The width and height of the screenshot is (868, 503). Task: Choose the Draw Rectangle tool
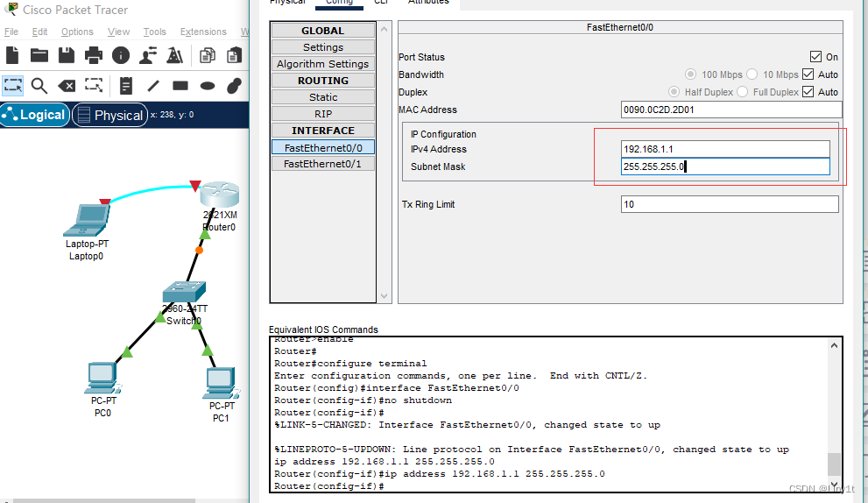180,86
